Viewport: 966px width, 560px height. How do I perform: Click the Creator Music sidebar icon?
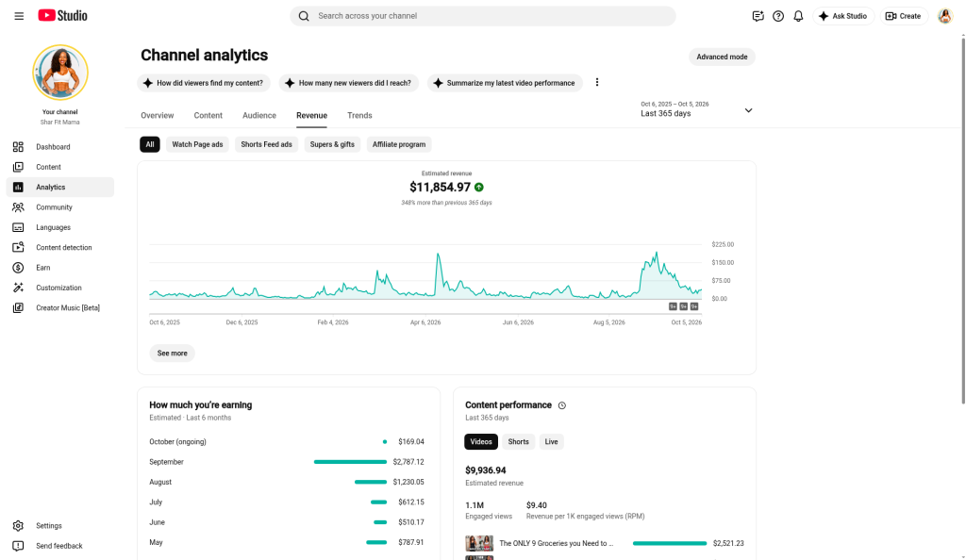(18, 307)
